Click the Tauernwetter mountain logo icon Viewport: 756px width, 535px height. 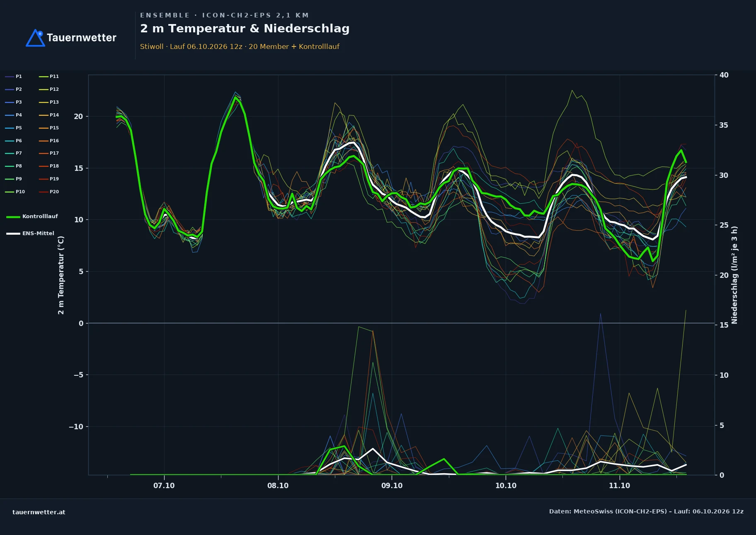click(x=36, y=38)
